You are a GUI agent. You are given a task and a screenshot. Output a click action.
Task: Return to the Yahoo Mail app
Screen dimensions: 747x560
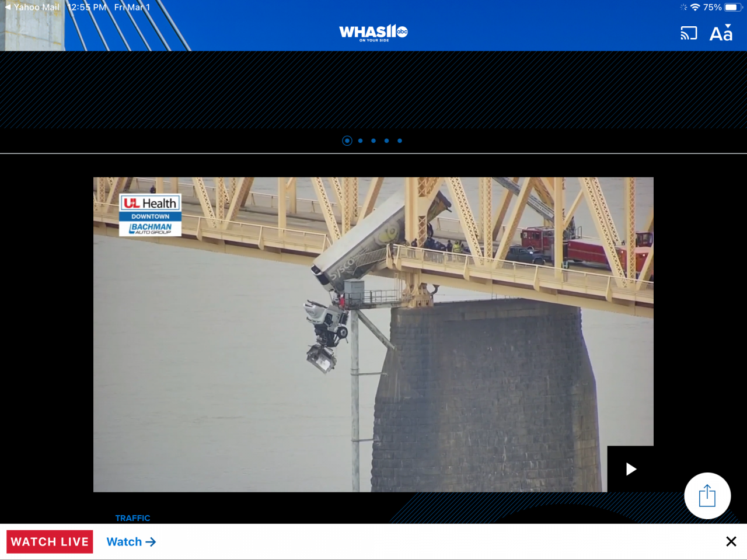[x=32, y=7]
